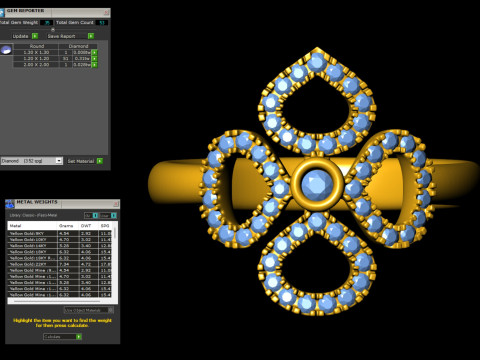Collapse the Gem Reporter header section toggle
Viewport: 480px width, 360px height.
(53, 29)
